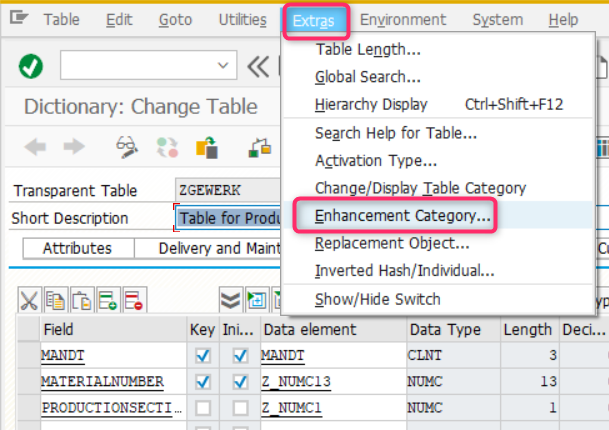The image size is (609, 430).
Task: Uncheck the Key checkbox for MANDT
Action: click(201, 355)
